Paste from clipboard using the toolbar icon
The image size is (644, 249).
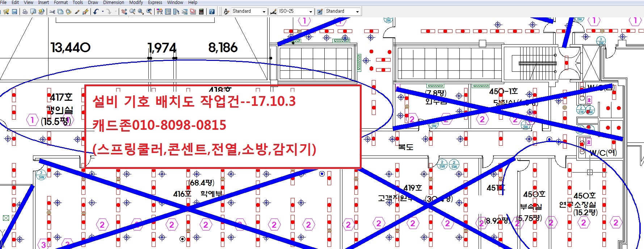tap(68, 12)
